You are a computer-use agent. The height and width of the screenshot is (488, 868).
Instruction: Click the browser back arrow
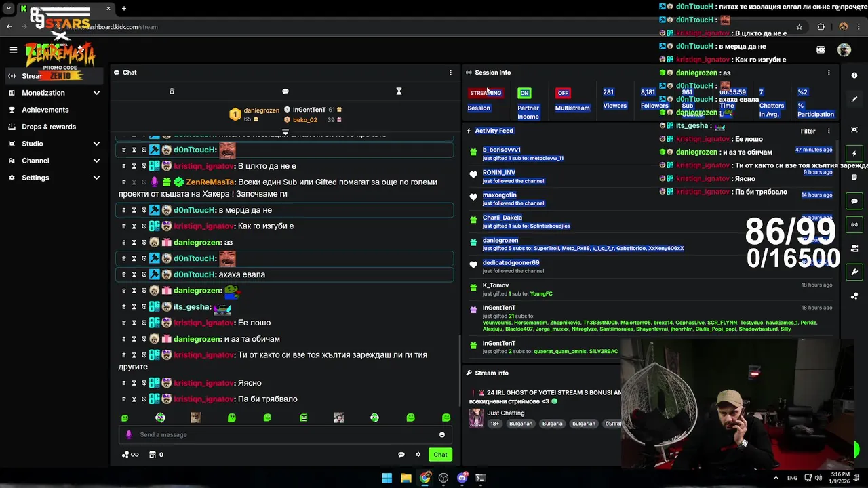(9, 27)
